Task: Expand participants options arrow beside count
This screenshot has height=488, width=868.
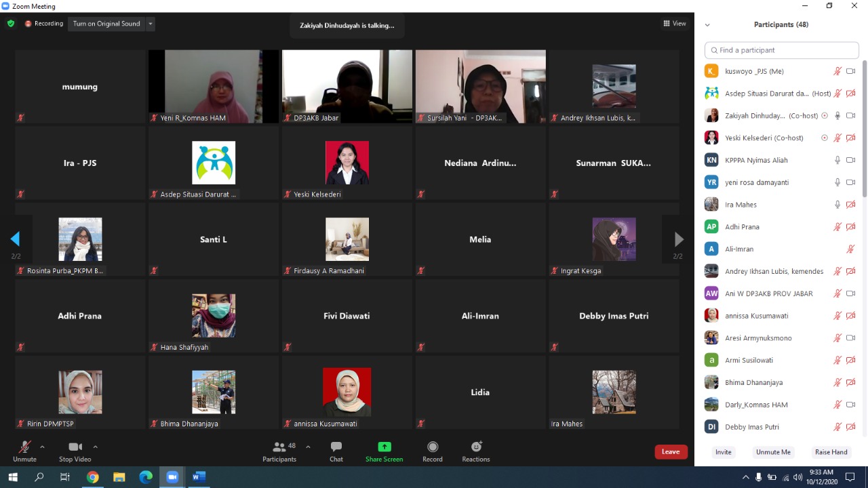Action: point(308,447)
